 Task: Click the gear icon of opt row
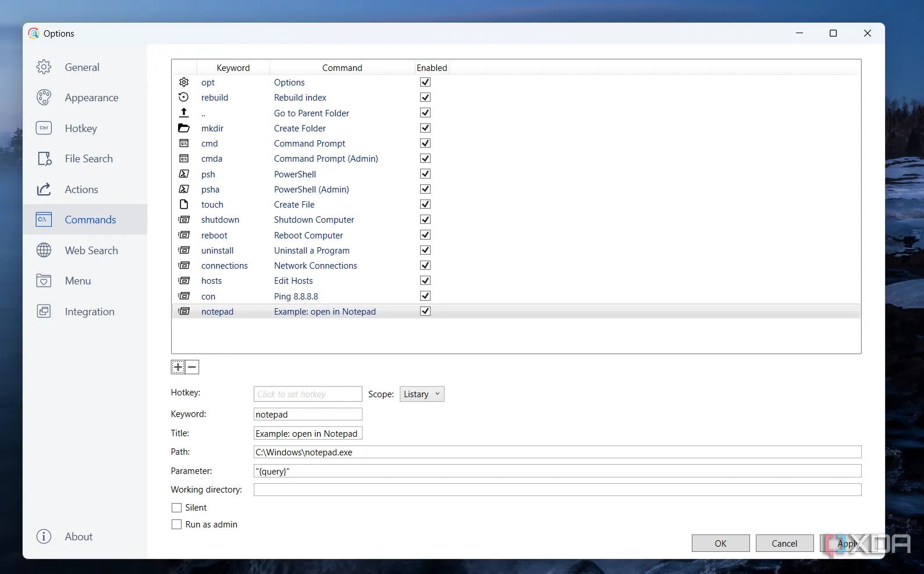184,82
